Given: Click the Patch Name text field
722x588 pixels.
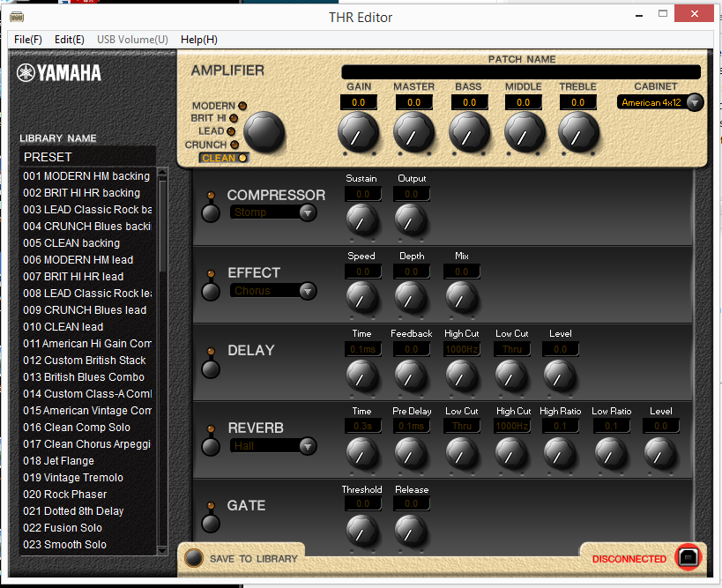Looking at the screenshot, I should [x=520, y=72].
